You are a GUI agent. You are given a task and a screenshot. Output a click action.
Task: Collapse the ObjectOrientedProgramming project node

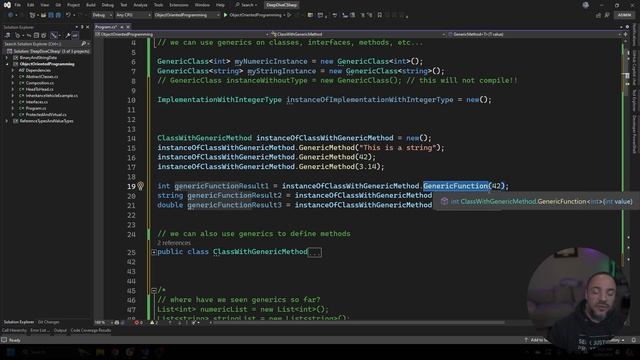coord(7,64)
